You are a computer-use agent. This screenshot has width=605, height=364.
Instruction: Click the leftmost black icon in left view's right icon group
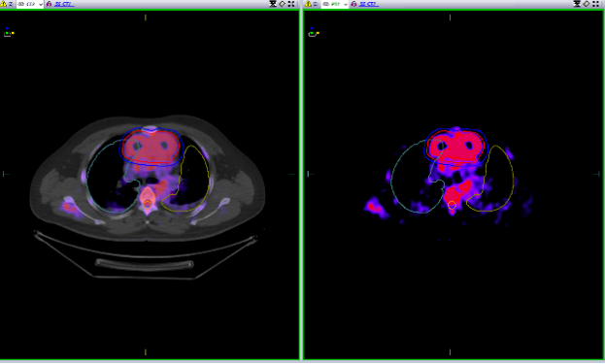pos(273,4)
